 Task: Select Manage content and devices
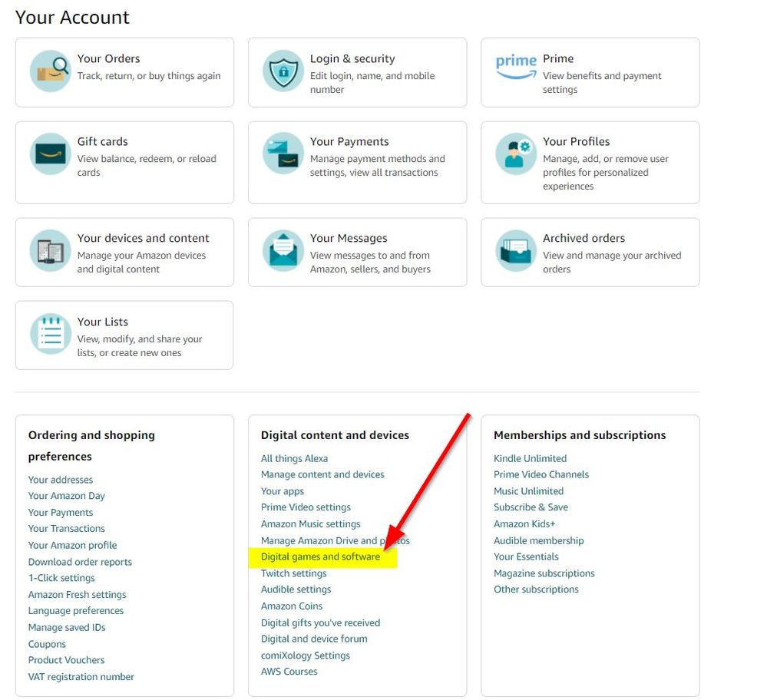322,474
